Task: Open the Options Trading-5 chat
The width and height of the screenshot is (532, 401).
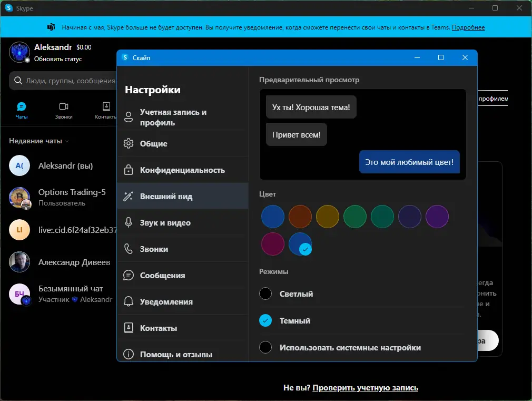Action: (58, 198)
